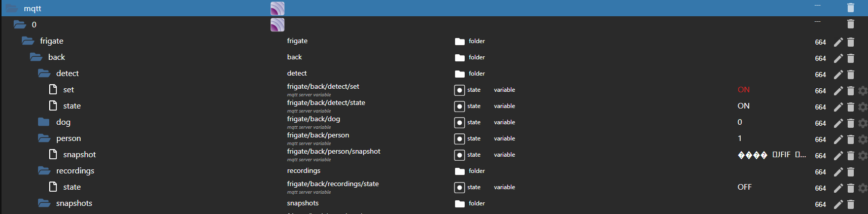Screen dimensions: 868x214
Task: Open custom settings for frigate/back/person
Action: (x=862, y=139)
